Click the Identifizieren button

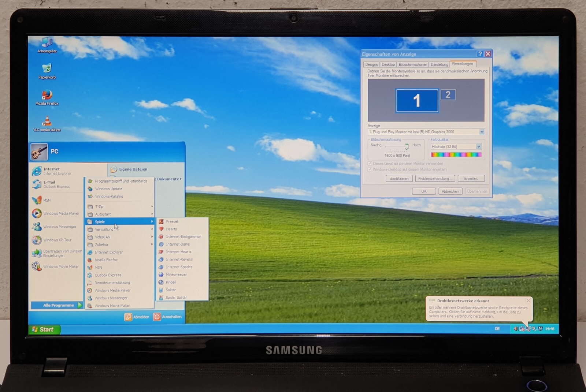399,179
